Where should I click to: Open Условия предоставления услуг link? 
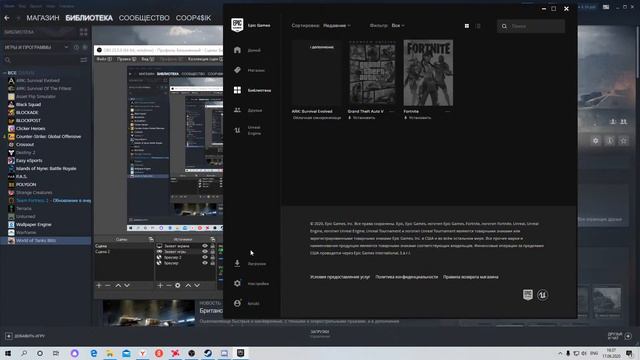click(x=340, y=277)
